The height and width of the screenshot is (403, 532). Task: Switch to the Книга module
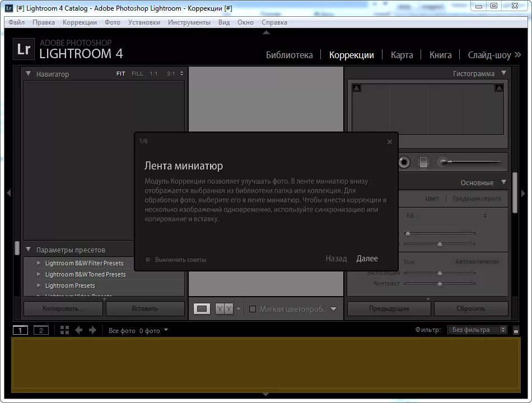[440, 55]
